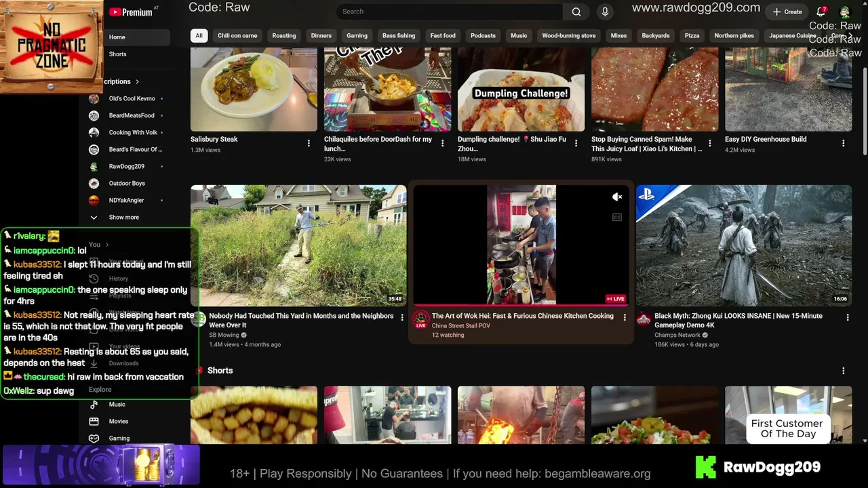Open more options for Black Myth video
Viewport: 868px width, 488px height.
[848, 317]
